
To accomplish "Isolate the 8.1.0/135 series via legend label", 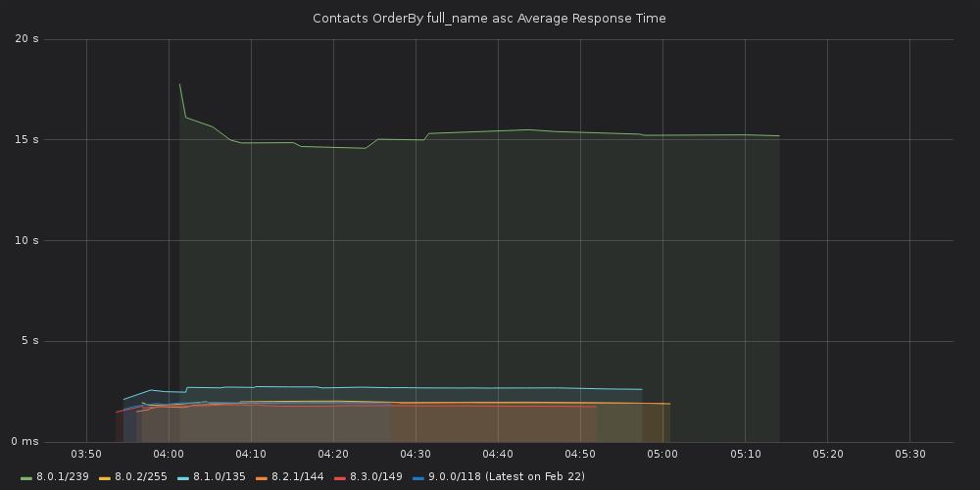I will (220, 477).
